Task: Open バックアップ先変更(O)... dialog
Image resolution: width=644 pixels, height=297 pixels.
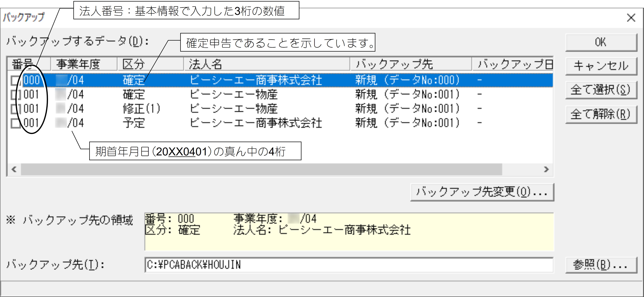Action: coord(482,192)
